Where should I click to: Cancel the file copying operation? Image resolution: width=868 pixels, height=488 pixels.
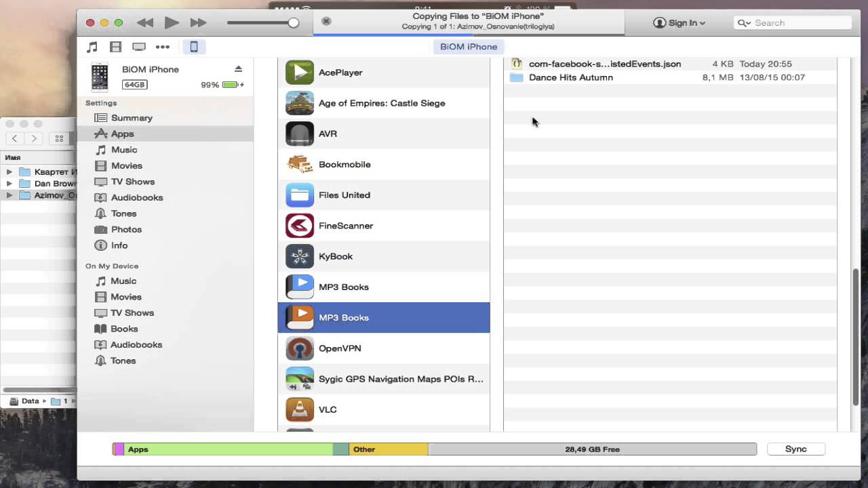click(x=326, y=22)
